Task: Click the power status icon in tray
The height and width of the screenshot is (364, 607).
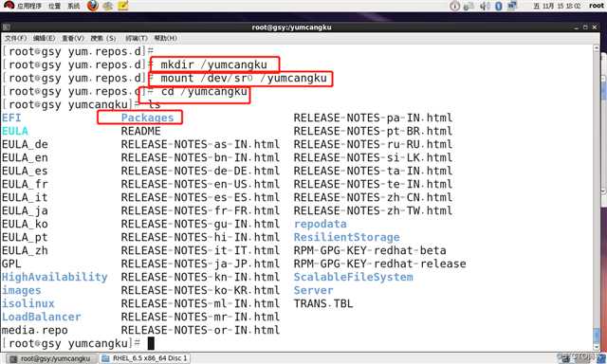Action: pos(455,6)
